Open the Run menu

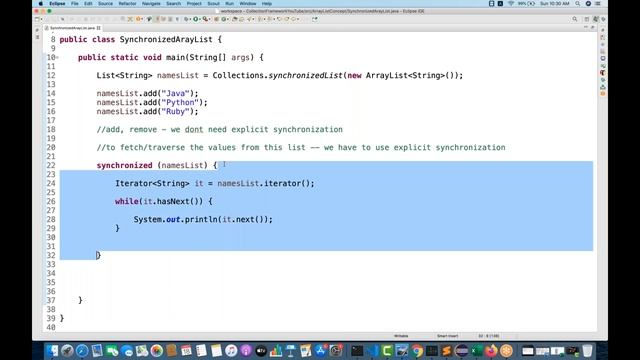229,4
